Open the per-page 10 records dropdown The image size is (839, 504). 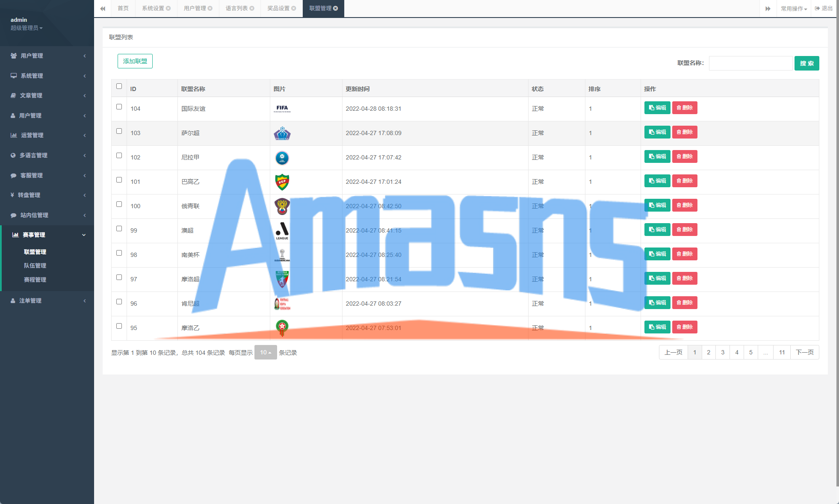pyautogui.click(x=266, y=352)
